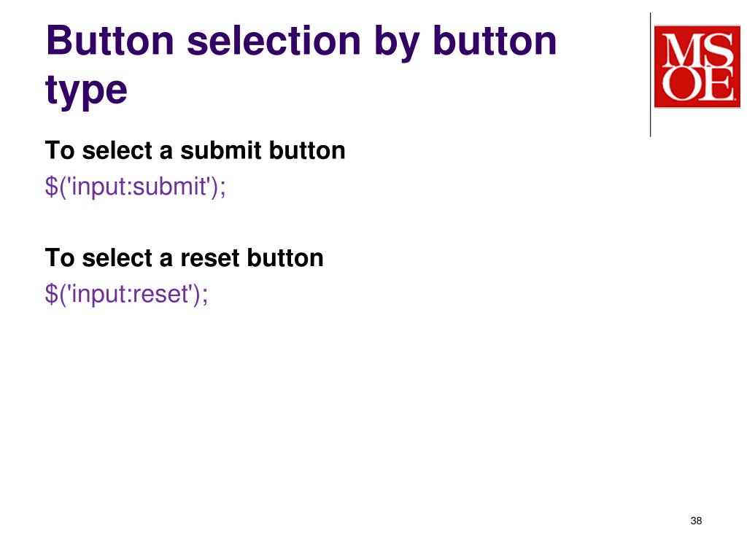Viewport: 747px width, 560px height.
Task: Click the word 'by' in the title
Action: tap(397, 43)
